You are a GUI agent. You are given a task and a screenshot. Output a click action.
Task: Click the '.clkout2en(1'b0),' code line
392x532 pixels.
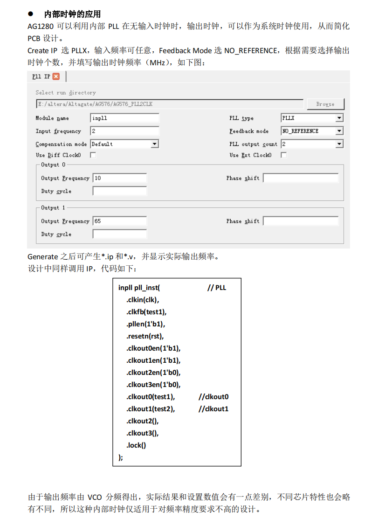click(x=153, y=373)
